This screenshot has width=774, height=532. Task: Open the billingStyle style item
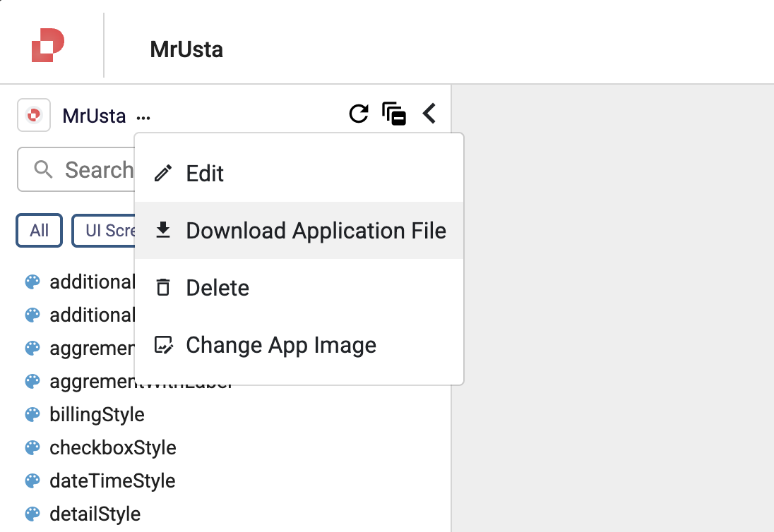pyautogui.click(x=97, y=414)
